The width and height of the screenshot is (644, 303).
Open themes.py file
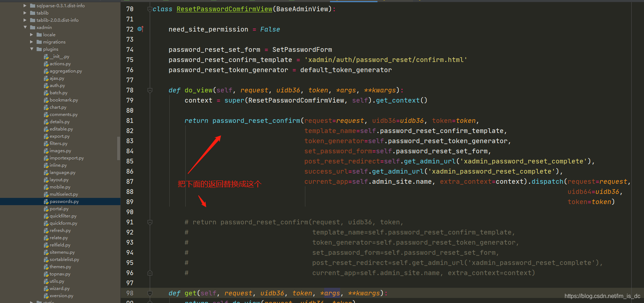60,267
